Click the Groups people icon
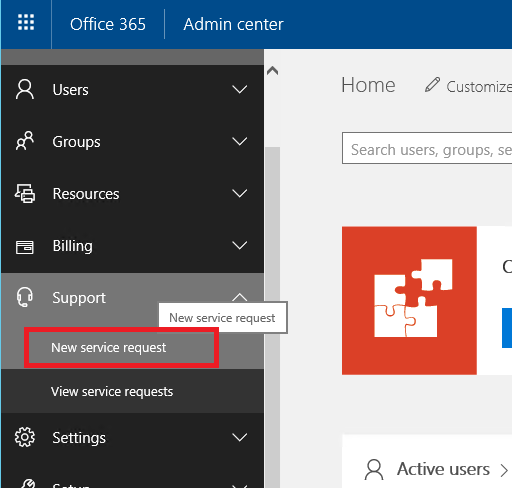Image resolution: width=512 pixels, height=488 pixels. (x=25, y=141)
